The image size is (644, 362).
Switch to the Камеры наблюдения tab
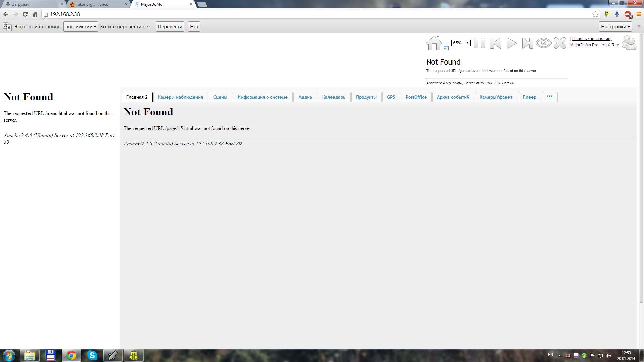(x=180, y=97)
